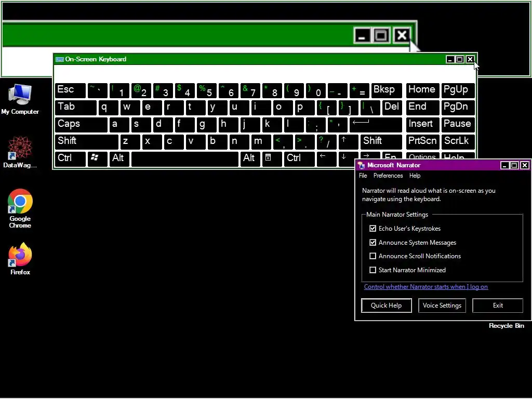Viewport: 532px width, 399px height.
Task: Click the g key
Action: [206, 125]
